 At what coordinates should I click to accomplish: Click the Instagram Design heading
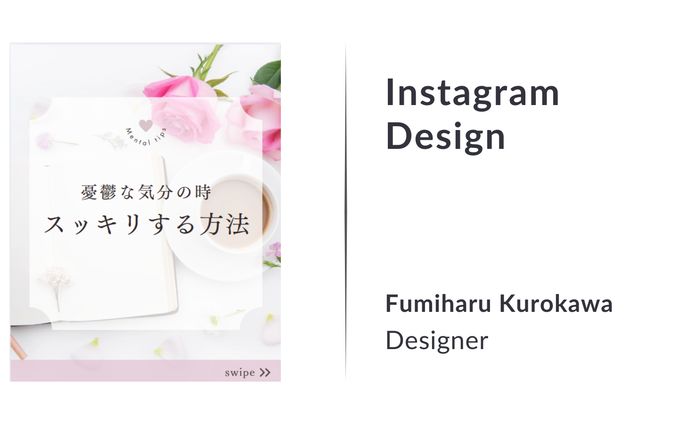click(473, 115)
